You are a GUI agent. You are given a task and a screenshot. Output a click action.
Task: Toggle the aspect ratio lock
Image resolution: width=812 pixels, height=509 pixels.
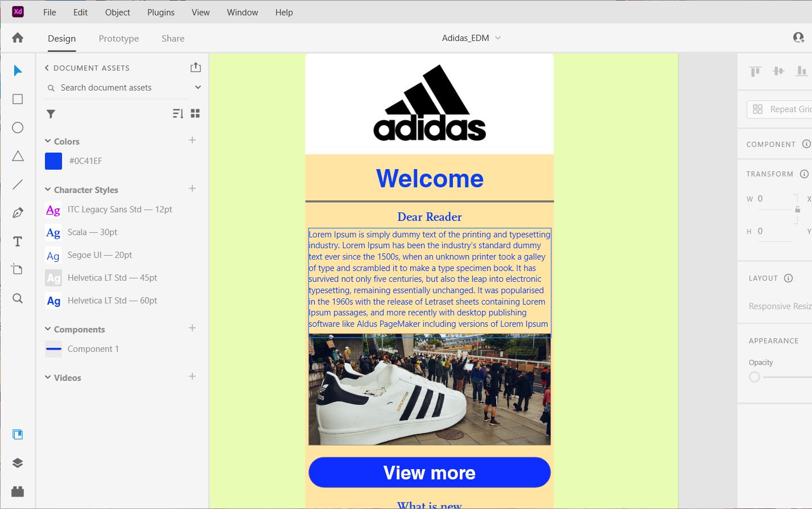pyautogui.click(x=798, y=210)
